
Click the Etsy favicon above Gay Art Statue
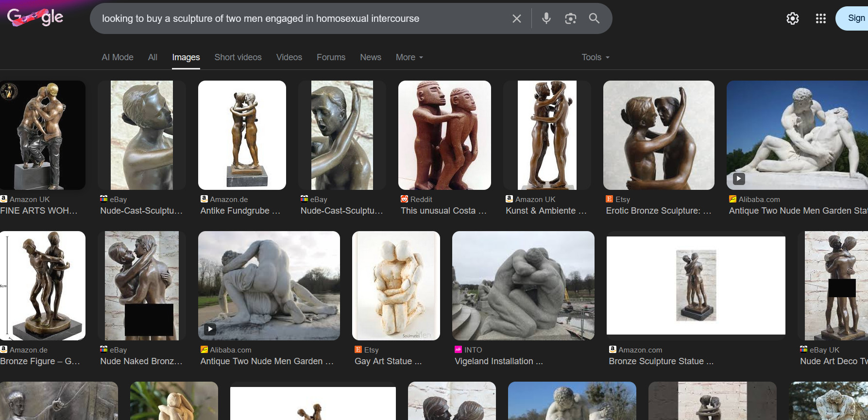coord(358,349)
